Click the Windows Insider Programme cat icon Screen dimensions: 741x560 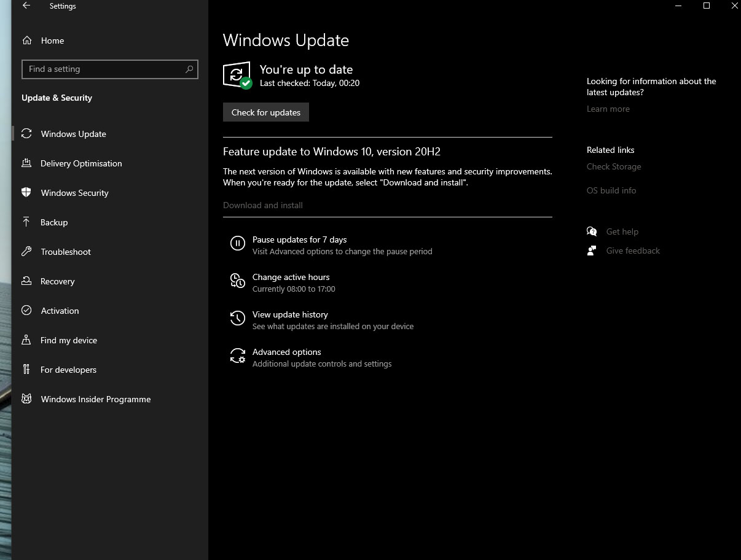click(26, 399)
